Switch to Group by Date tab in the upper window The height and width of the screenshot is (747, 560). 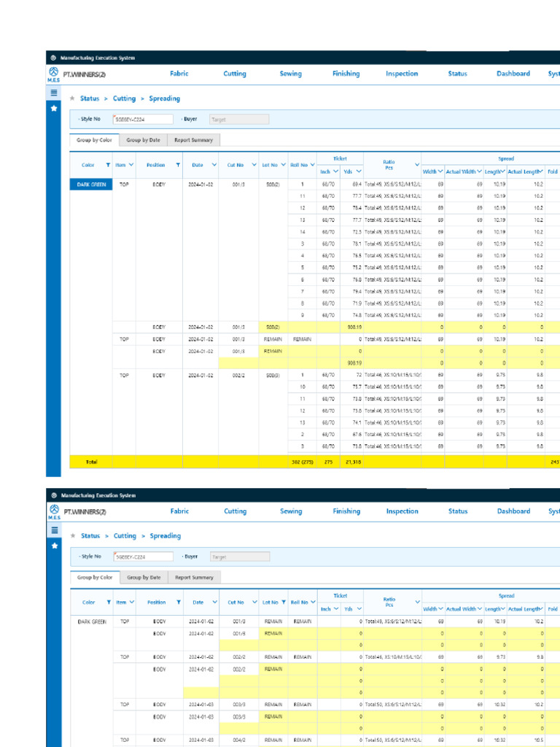143,139
